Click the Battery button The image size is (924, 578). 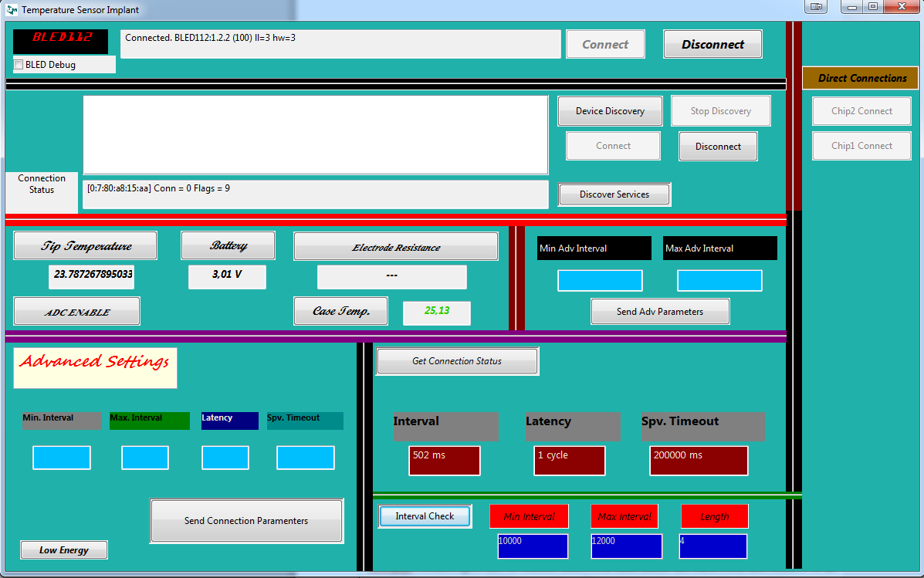click(x=228, y=245)
